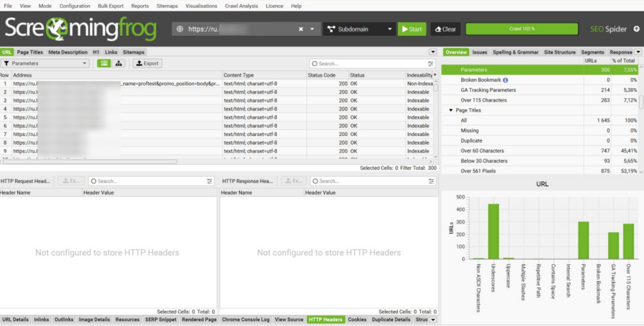Switch to the Site Structure tab
The width and height of the screenshot is (644, 326).
(x=560, y=52)
